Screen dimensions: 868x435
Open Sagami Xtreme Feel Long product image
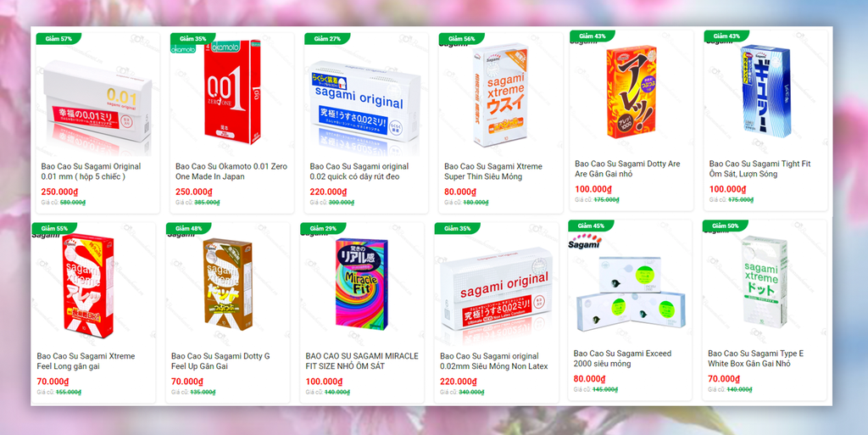[x=89, y=286]
